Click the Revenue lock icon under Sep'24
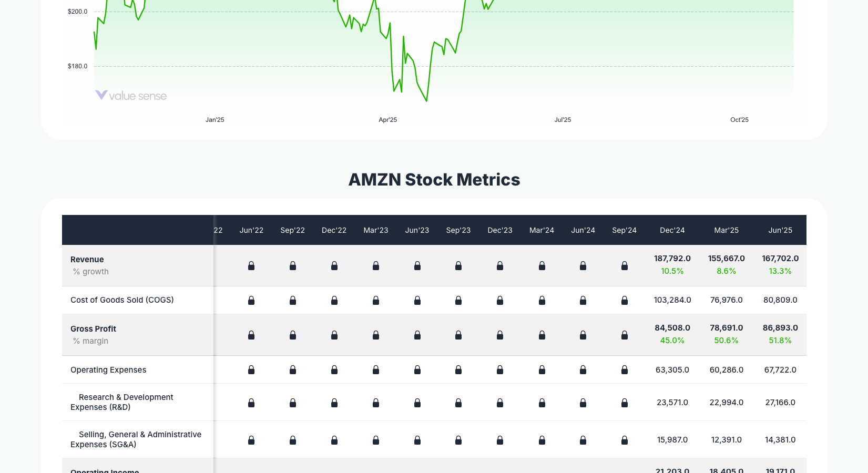Image resolution: width=868 pixels, height=473 pixels. click(625, 266)
